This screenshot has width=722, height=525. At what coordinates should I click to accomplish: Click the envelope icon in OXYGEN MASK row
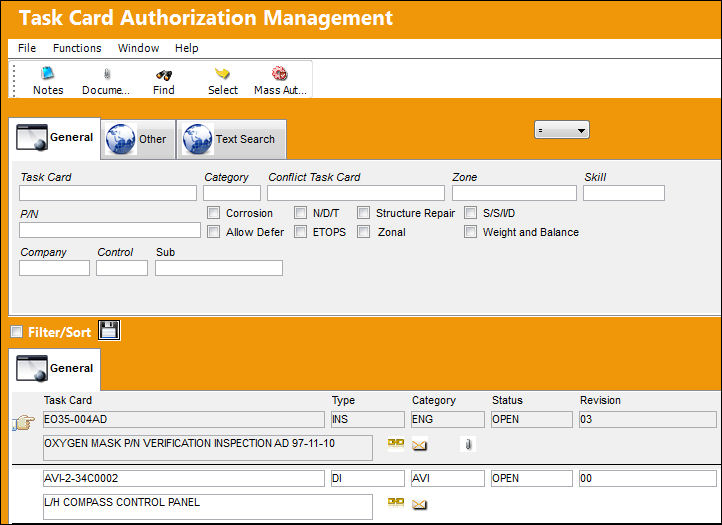click(x=419, y=445)
